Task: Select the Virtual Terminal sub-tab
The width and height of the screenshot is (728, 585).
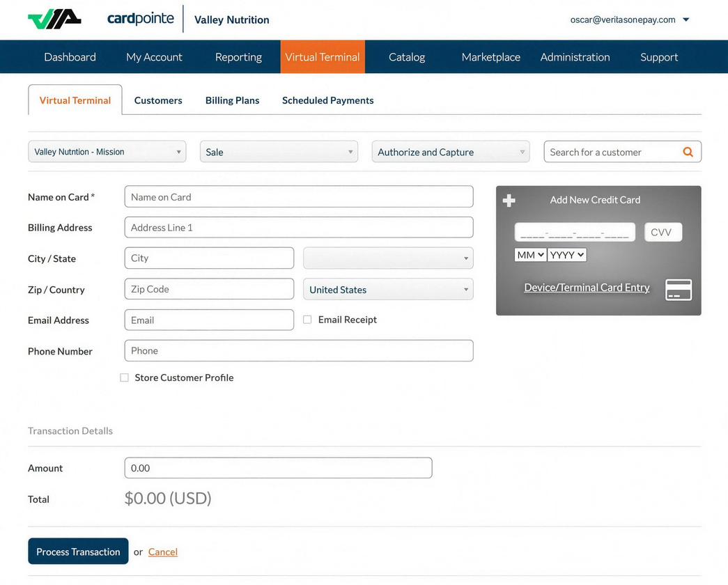Action: (x=75, y=100)
